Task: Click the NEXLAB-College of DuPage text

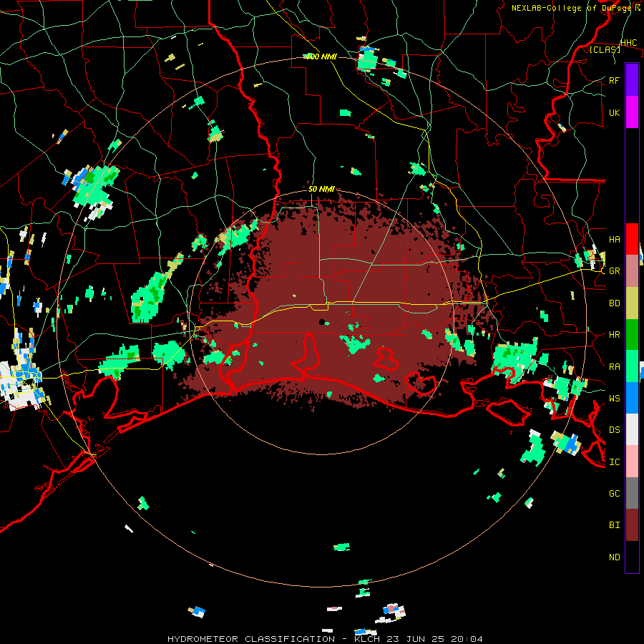Action: click(572, 8)
